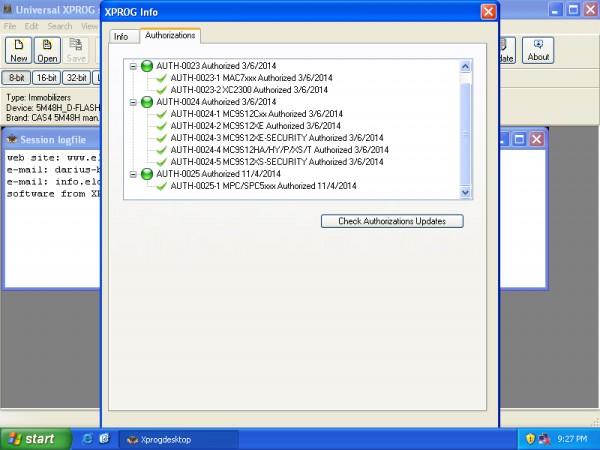Image resolution: width=600 pixels, height=450 pixels.
Task: Collapse the AUTH-0023 tree node
Action: [x=133, y=66]
